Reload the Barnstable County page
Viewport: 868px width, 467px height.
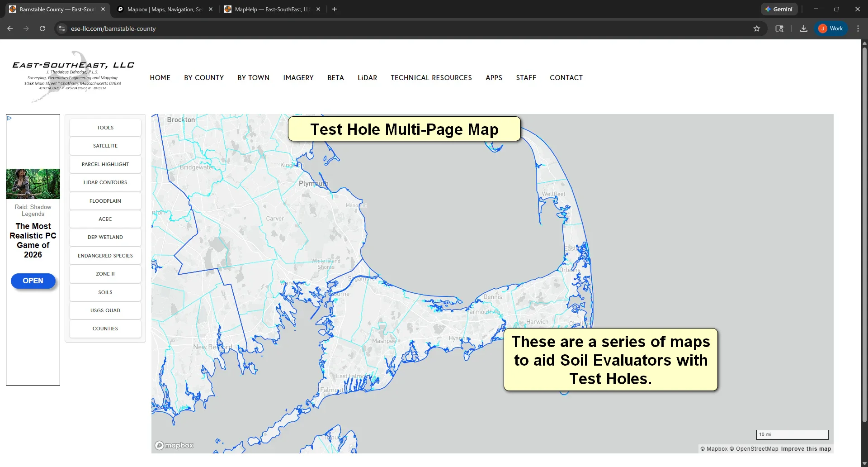click(x=42, y=29)
